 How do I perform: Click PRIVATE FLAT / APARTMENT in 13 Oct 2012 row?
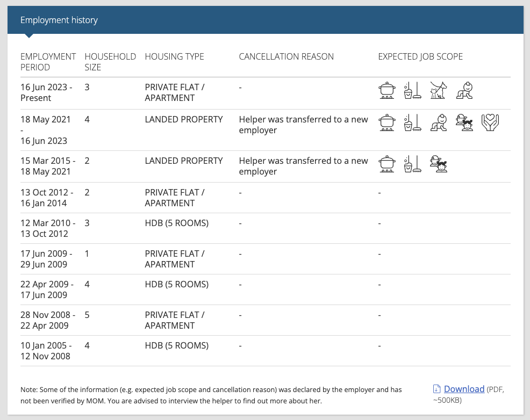point(174,198)
